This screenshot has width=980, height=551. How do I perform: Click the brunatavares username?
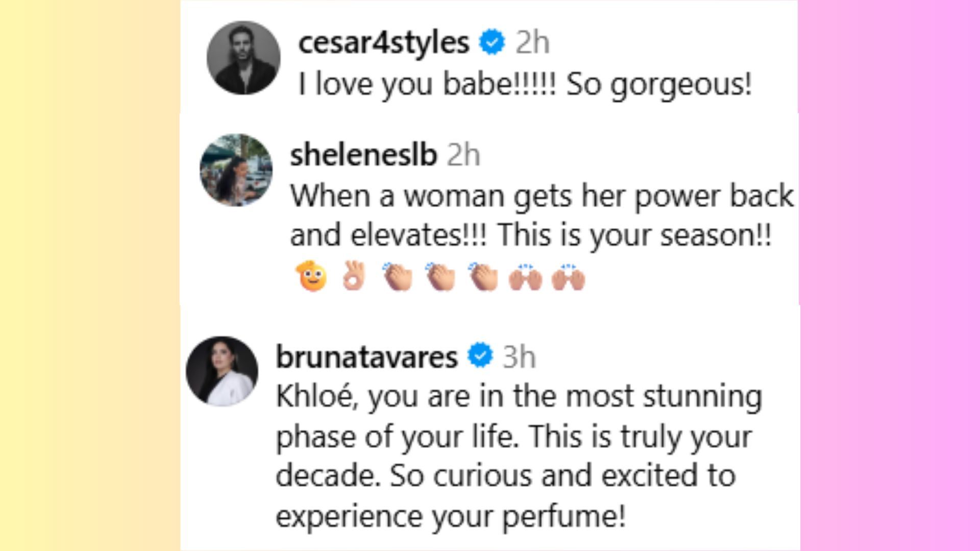tap(366, 356)
